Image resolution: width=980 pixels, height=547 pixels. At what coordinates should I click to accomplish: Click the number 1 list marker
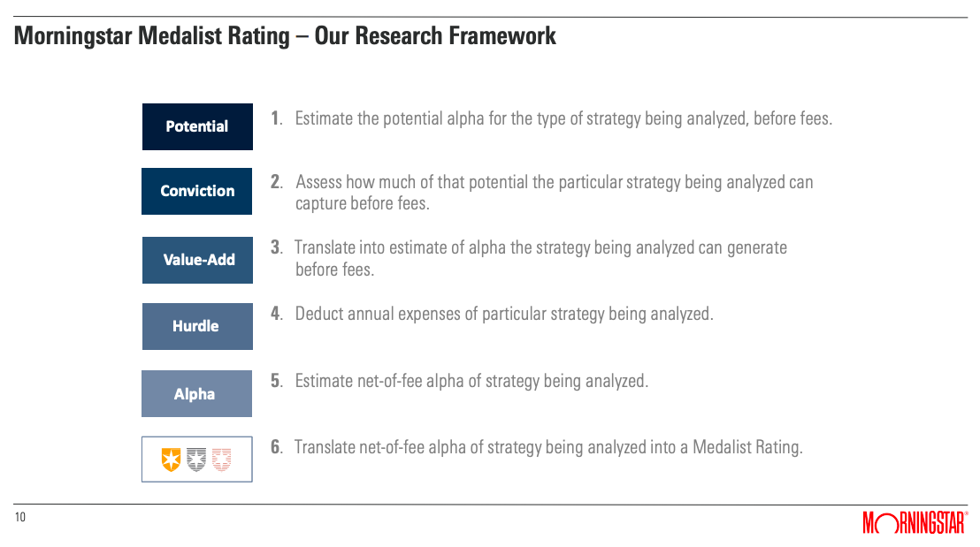pyautogui.click(x=277, y=118)
